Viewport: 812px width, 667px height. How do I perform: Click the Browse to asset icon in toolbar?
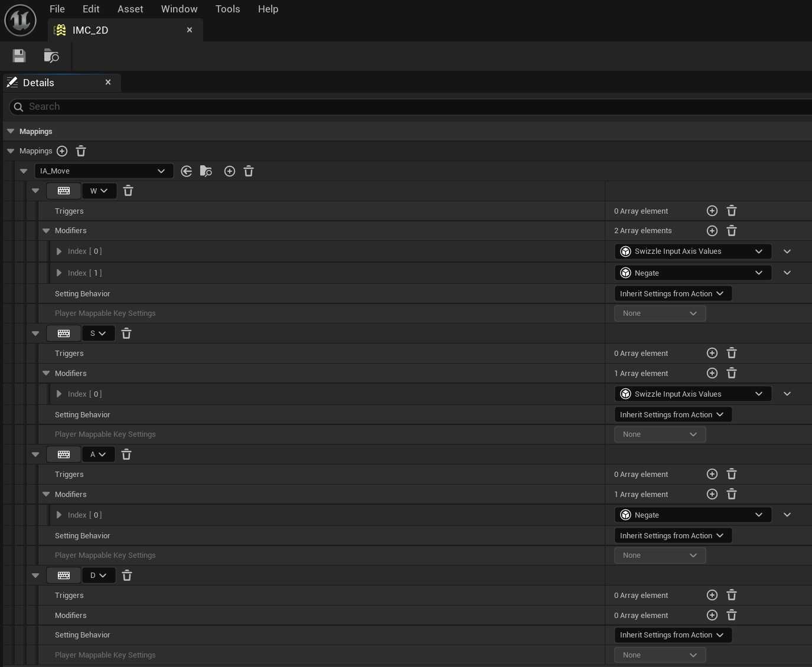51,56
